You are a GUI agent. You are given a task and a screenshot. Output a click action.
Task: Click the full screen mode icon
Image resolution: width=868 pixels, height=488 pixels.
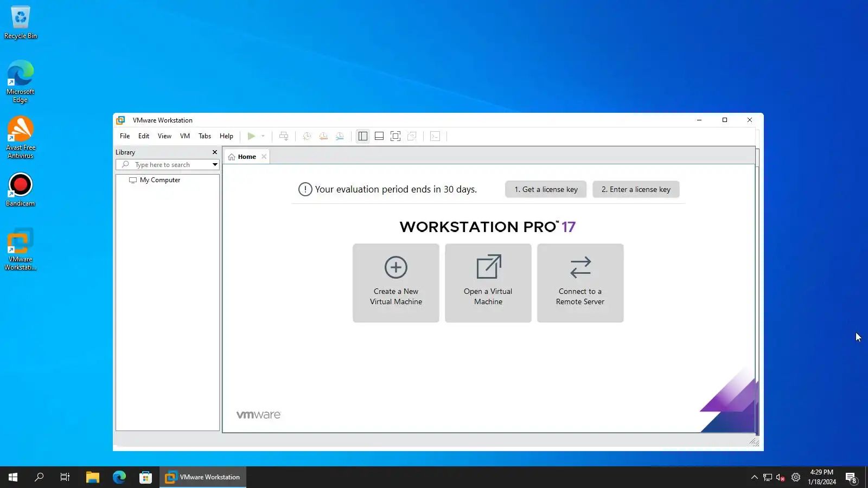395,136
